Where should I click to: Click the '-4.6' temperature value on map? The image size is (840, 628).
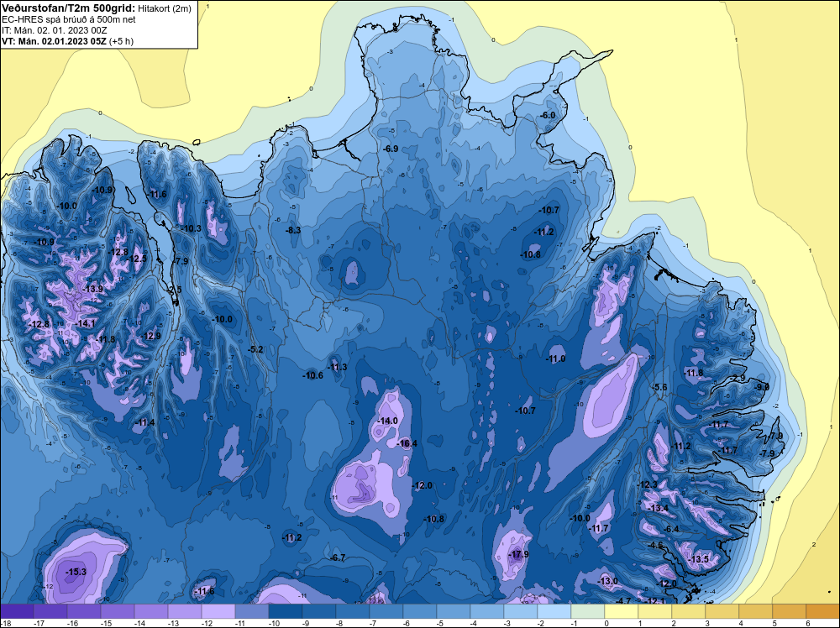pos(656,545)
